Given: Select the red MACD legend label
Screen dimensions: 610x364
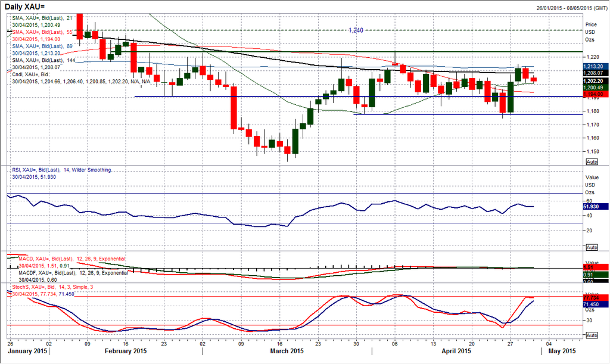Looking at the screenshot, I should coord(72,259).
